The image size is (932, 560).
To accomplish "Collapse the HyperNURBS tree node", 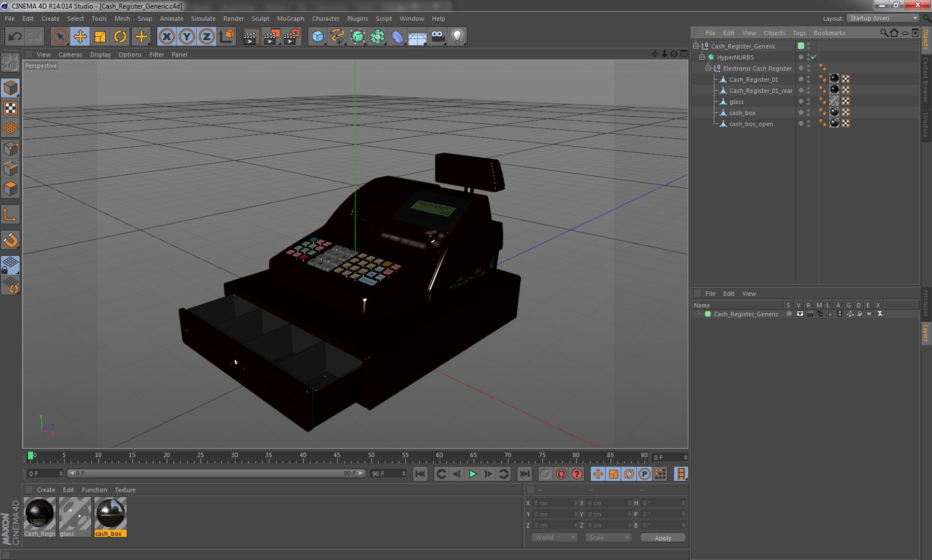I will pyautogui.click(x=703, y=57).
